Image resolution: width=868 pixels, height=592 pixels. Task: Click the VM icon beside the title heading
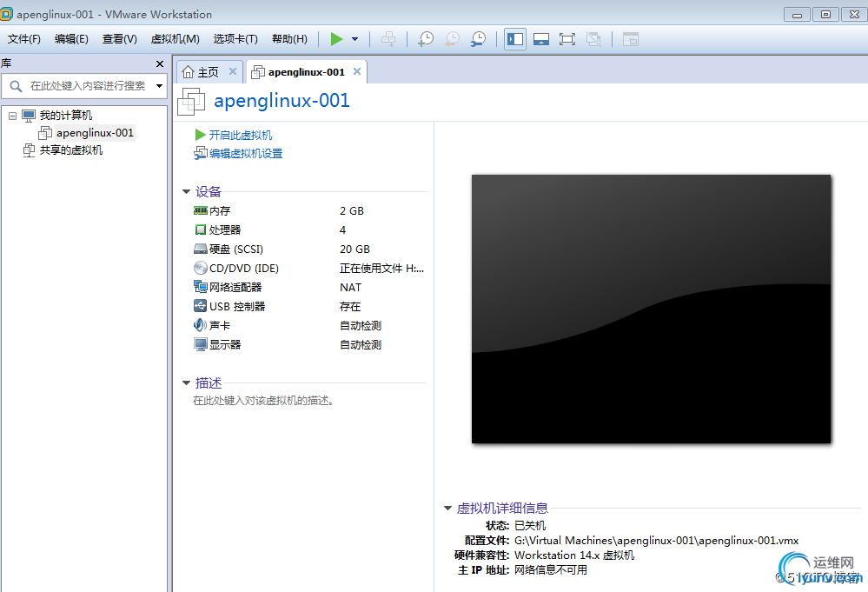click(x=191, y=102)
